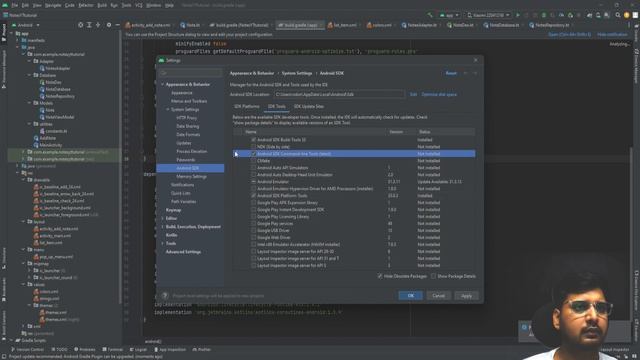Click the collapse all icon in Project panel
This screenshot has width=640, height=360.
98,25
